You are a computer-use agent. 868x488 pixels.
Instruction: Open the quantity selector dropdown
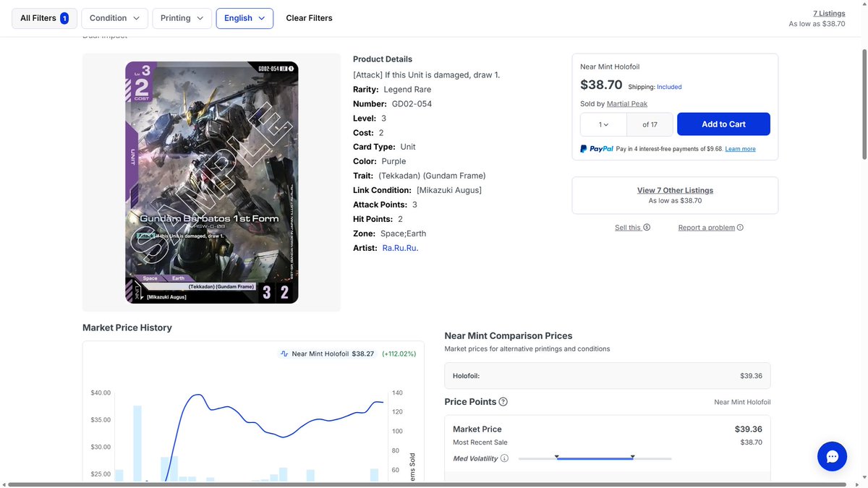tap(603, 124)
